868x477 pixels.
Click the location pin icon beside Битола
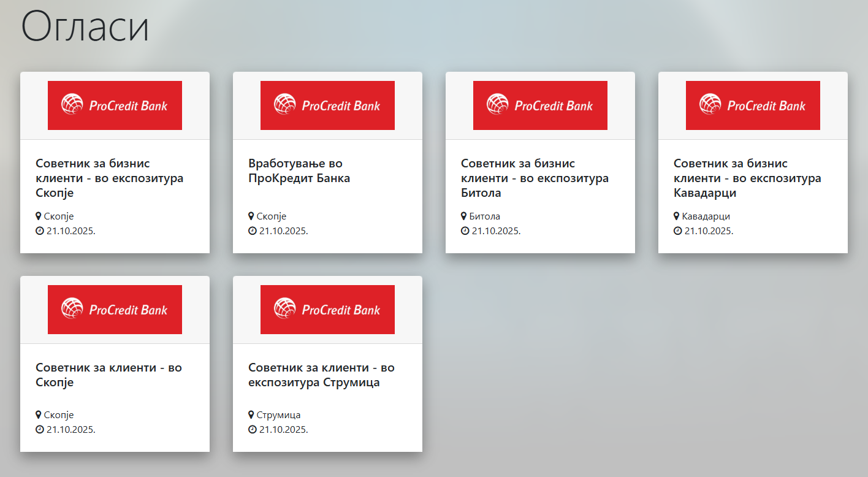pos(463,216)
